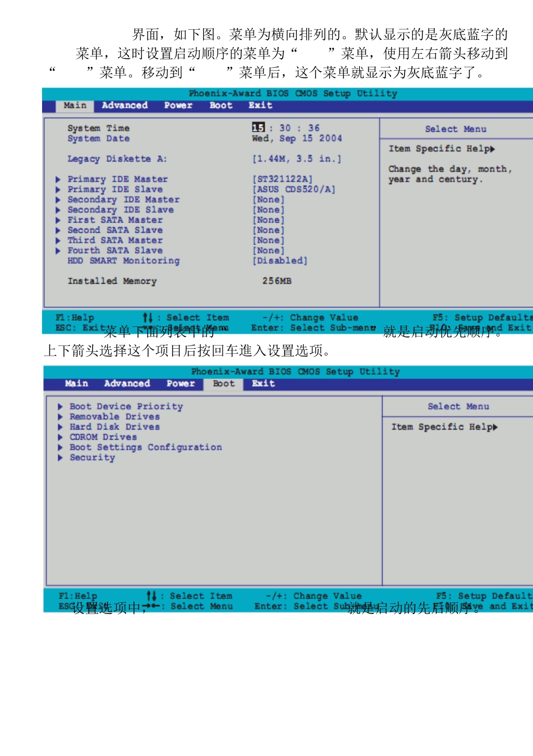Click F1:Help in Boot screen footer
Image resolution: width=533 pixels, height=756 pixels.
coord(78,596)
